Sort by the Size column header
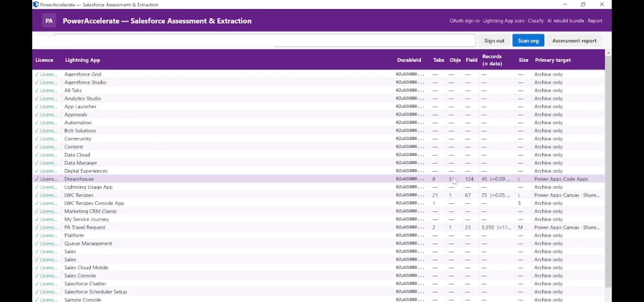Viewport: 644px width, 302px height. click(523, 60)
